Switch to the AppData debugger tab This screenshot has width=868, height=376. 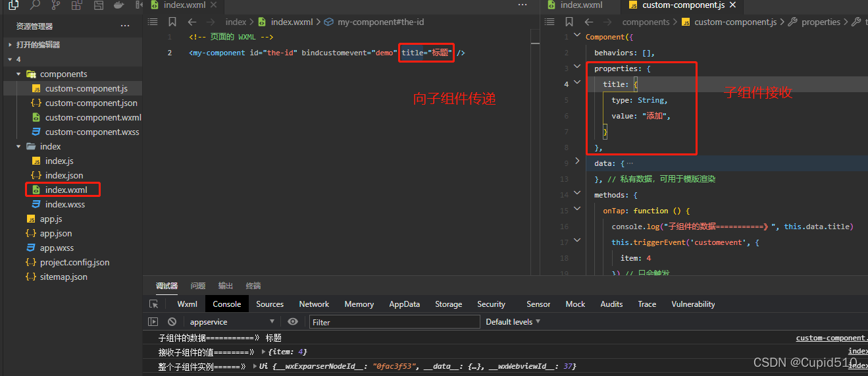click(x=404, y=304)
